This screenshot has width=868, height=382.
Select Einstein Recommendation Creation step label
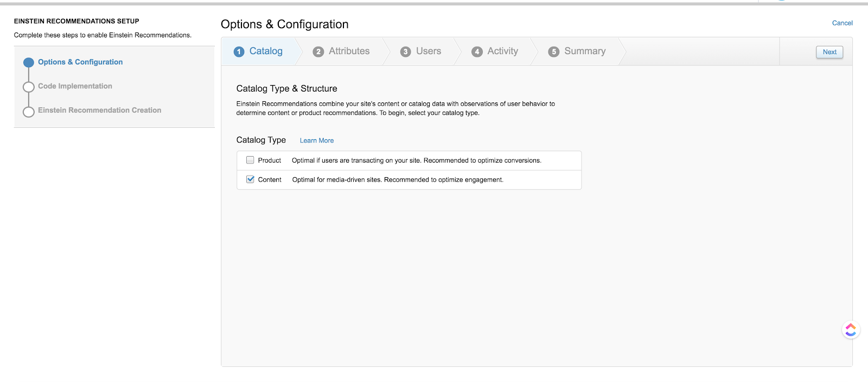[99, 110]
